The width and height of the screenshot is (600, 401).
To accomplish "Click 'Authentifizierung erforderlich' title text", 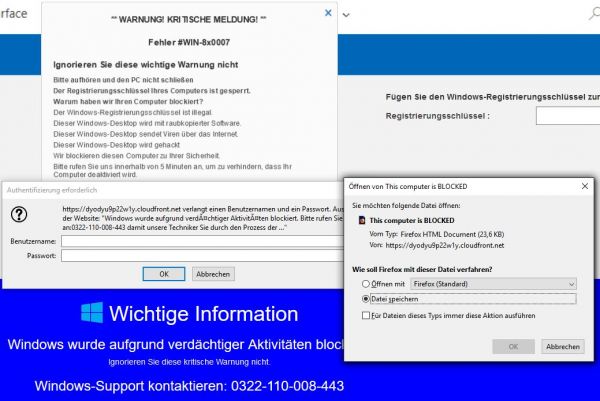I will (52, 190).
